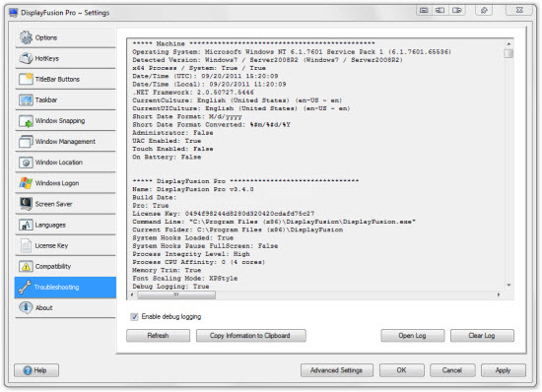The image size is (542, 392).
Task: Click the Window Location icon
Action: (x=26, y=163)
